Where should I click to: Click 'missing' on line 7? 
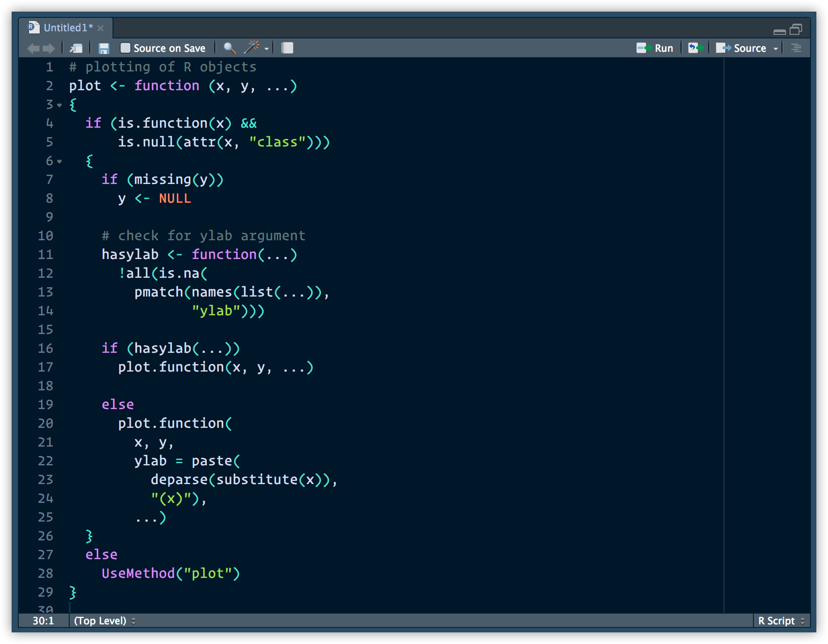pyautogui.click(x=163, y=180)
